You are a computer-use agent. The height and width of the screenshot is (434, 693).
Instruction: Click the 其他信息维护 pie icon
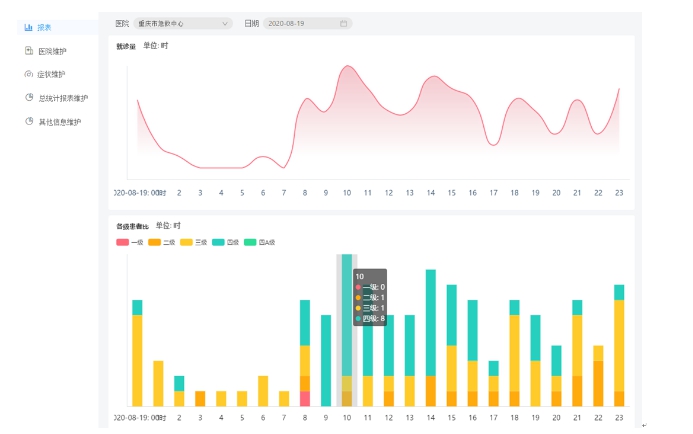point(29,122)
